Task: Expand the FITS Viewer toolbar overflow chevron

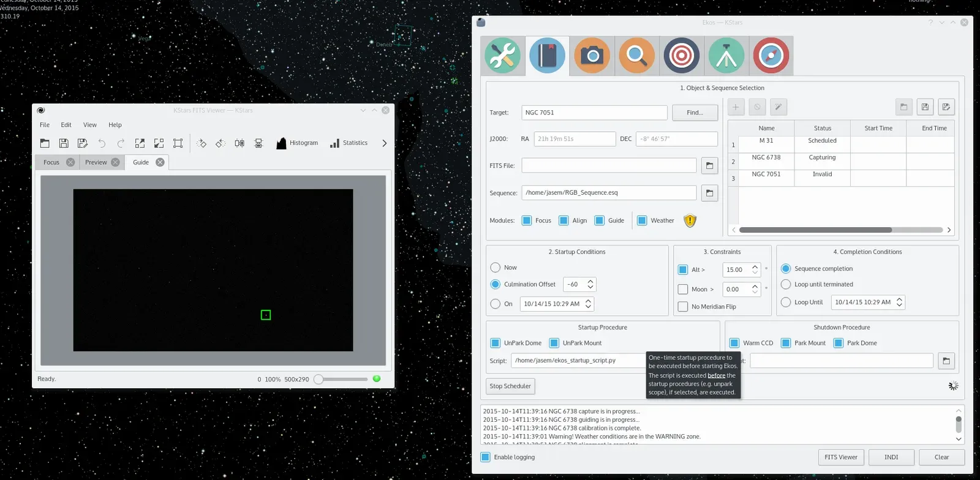Action: (385, 143)
